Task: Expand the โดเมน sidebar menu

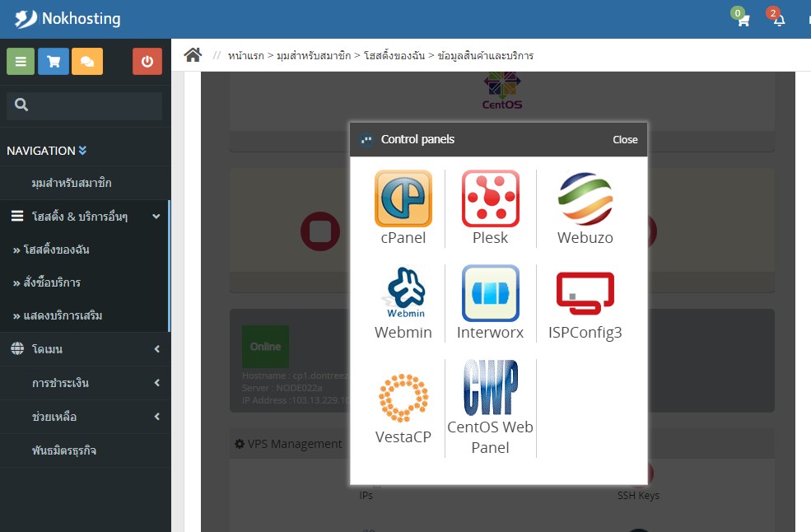Action: (86, 349)
